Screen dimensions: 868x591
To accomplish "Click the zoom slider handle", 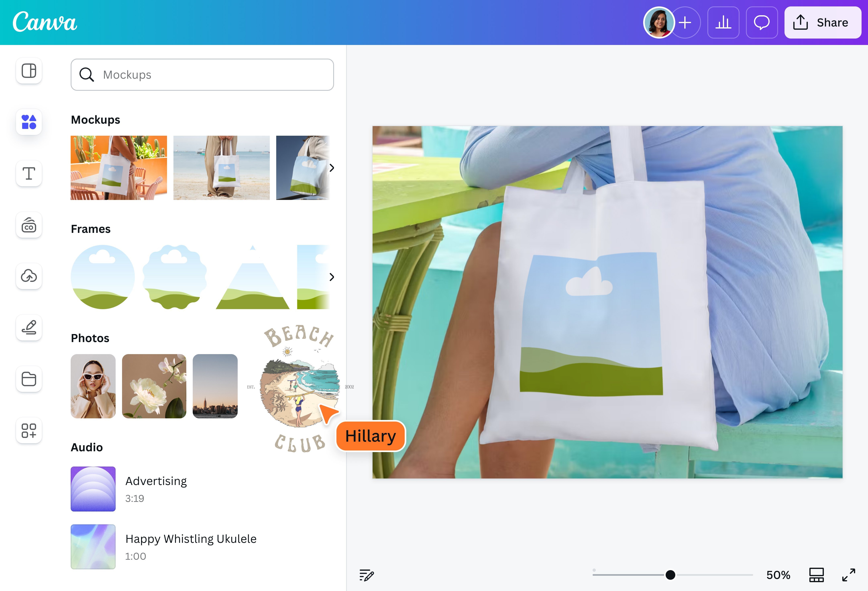I will point(670,575).
